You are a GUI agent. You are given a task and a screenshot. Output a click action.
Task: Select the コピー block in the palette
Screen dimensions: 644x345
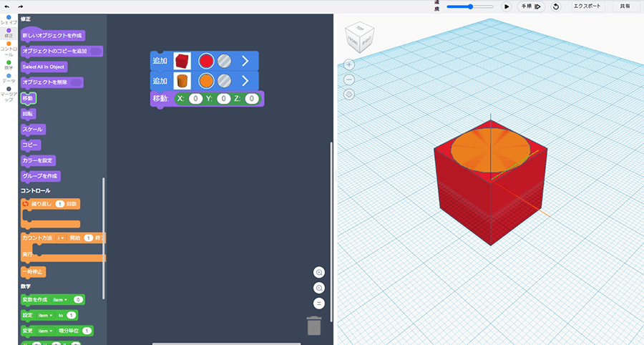pyautogui.click(x=31, y=145)
